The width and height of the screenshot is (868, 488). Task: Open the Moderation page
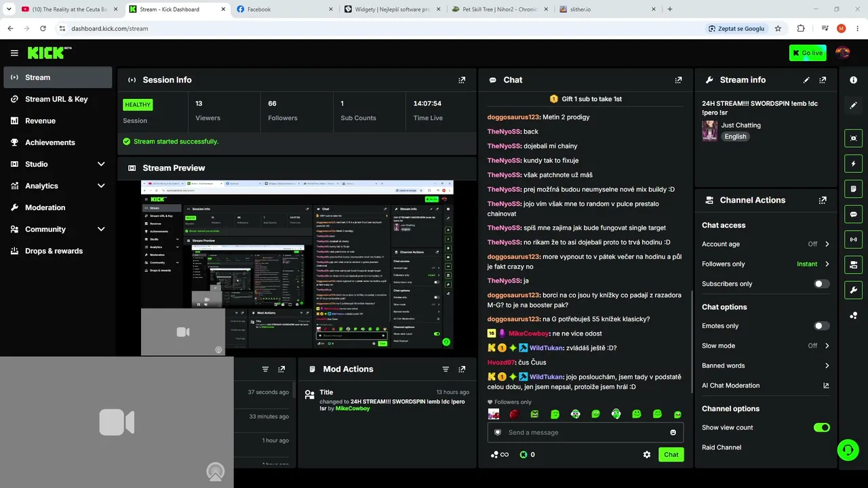pyautogui.click(x=58, y=207)
